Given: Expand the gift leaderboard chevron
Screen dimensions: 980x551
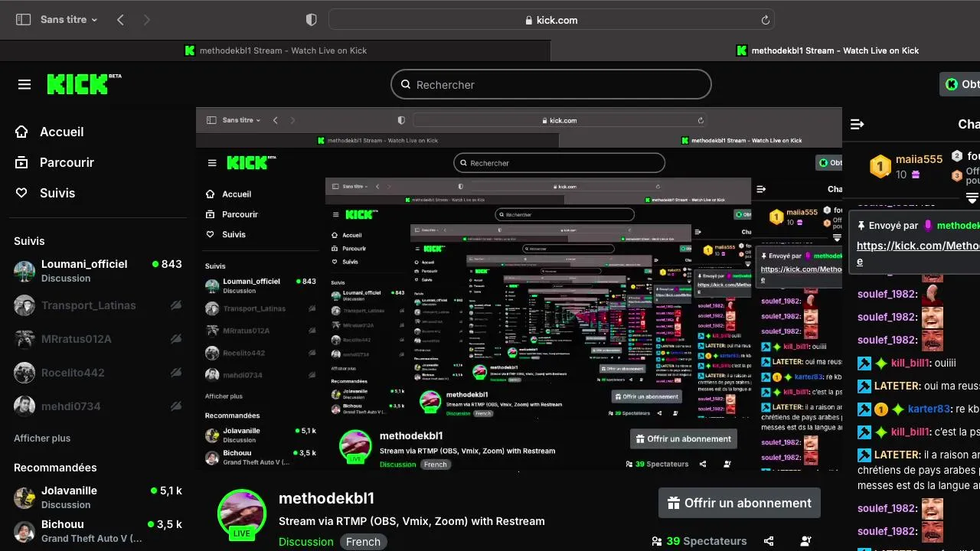Looking at the screenshot, I should click(x=972, y=198).
